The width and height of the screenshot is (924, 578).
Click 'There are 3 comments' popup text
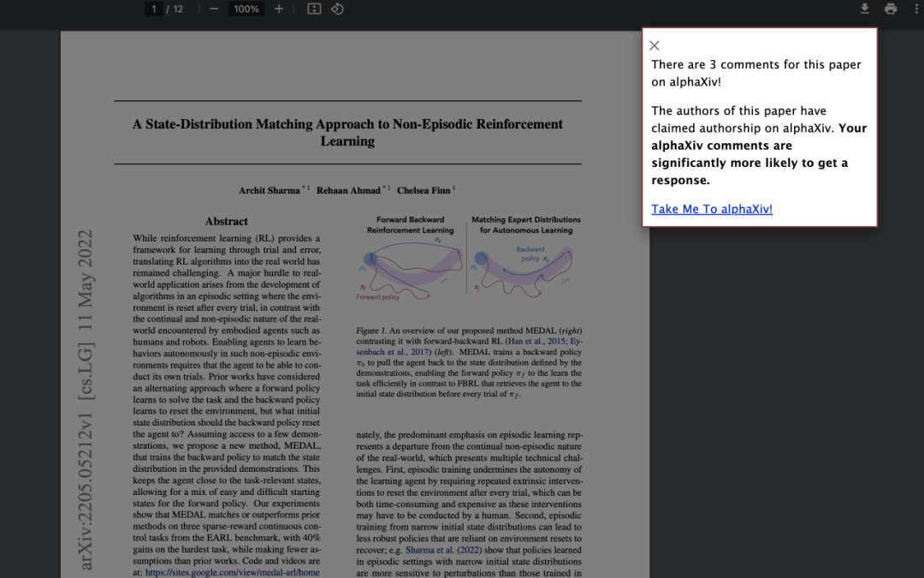pyautogui.click(x=756, y=73)
